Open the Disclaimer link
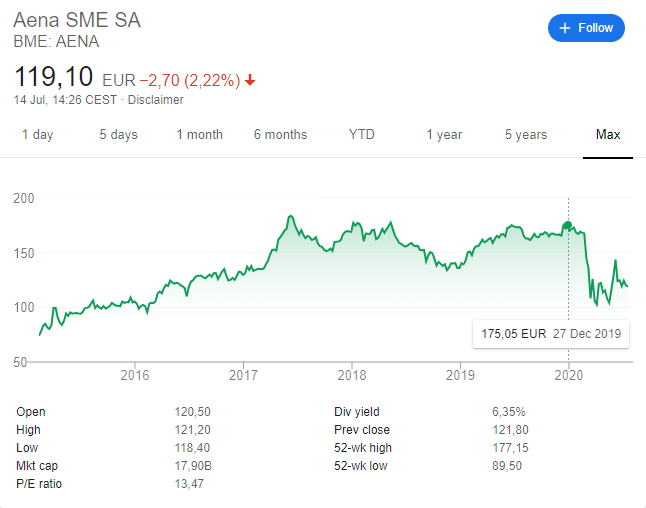Screen dimensions: 646x508 coord(155,100)
